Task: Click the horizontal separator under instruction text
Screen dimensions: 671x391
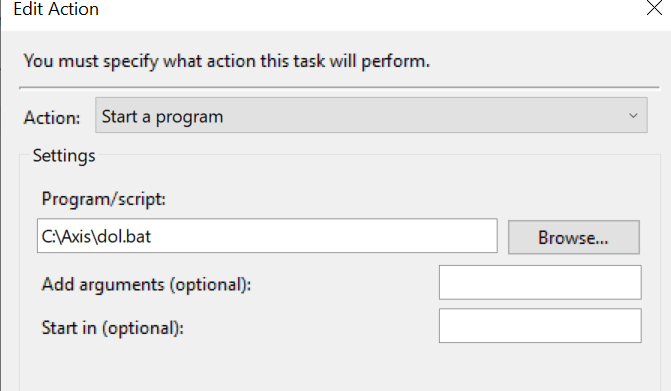Action: (339, 88)
